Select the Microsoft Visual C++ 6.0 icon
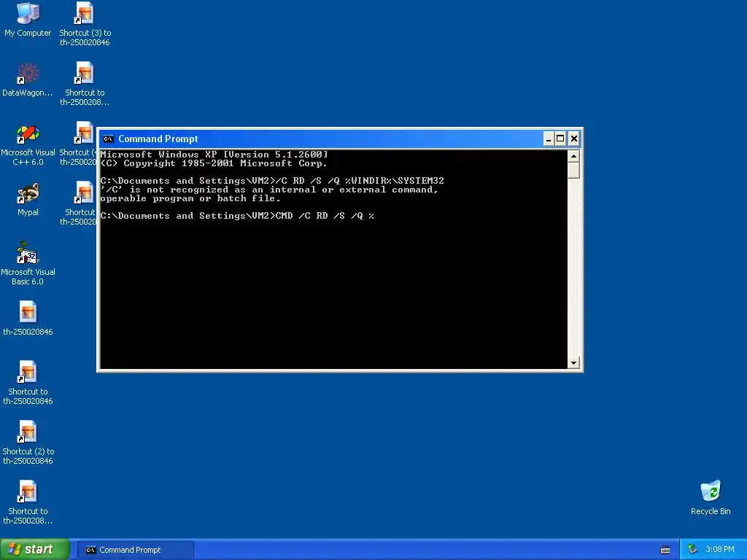This screenshot has width=747, height=560. [28, 144]
